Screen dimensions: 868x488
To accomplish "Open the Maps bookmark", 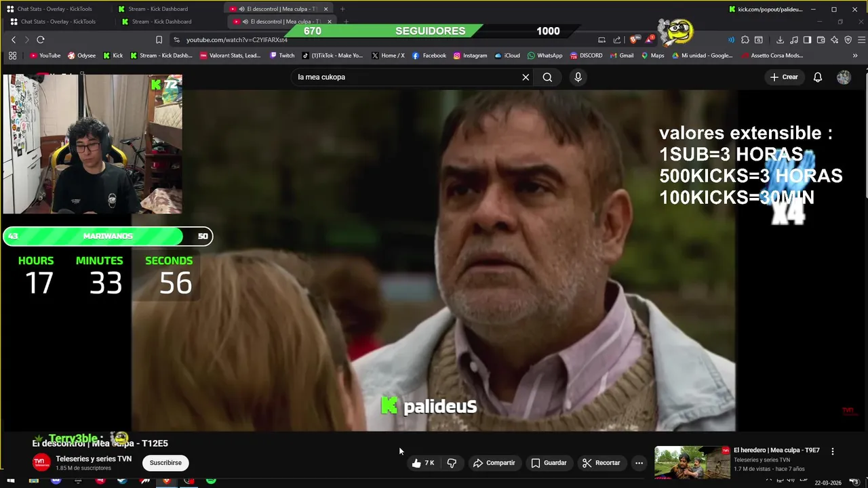I will pos(653,56).
